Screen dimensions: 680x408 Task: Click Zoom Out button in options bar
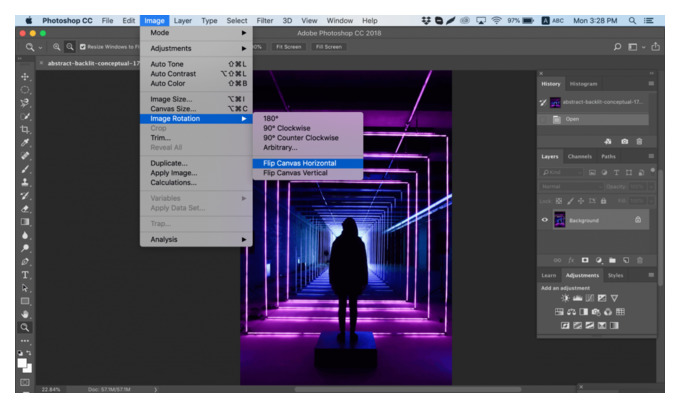(x=69, y=47)
